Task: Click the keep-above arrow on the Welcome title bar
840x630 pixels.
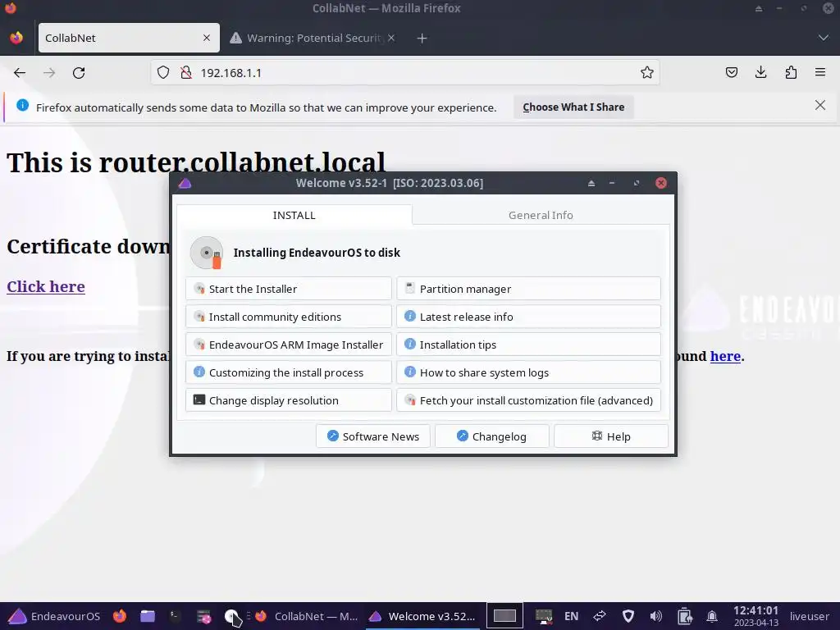Action: 591,183
